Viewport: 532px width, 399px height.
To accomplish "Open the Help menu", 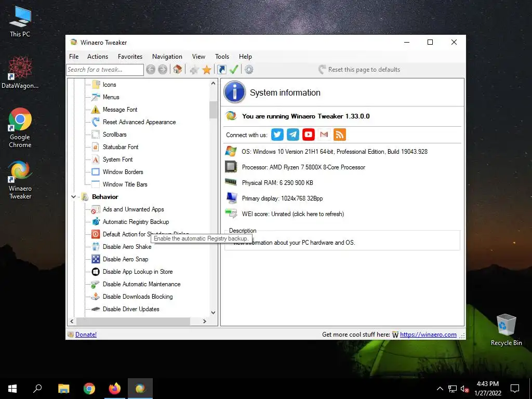I will (x=245, y=57).
